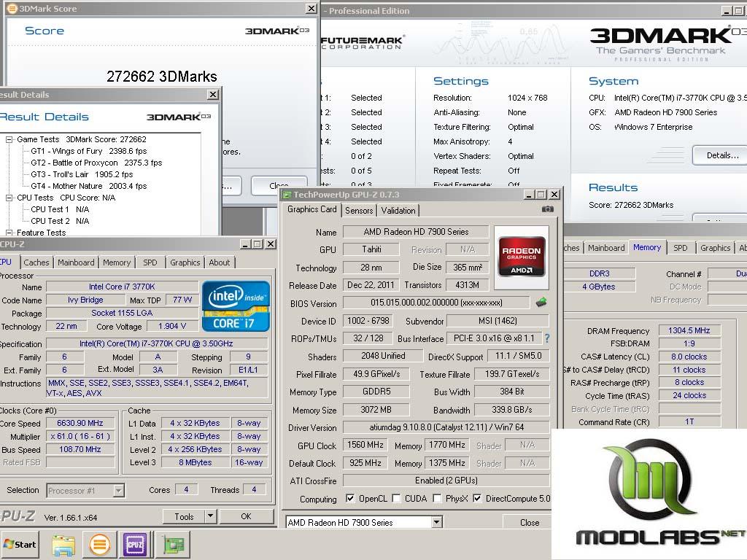Select GT2 - Battle of Proxycon result row
The image size is (747, 560).
pos(96,163)
